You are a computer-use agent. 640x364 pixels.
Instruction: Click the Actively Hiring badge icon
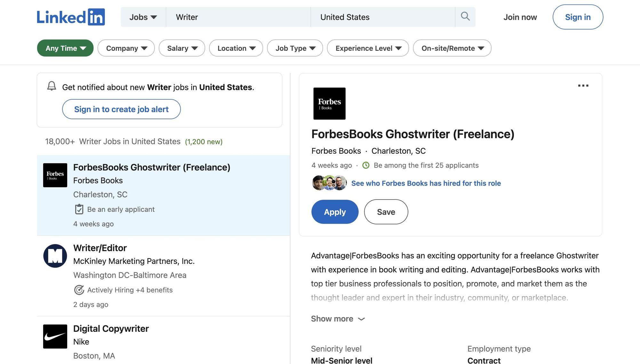tap(79, 290)
